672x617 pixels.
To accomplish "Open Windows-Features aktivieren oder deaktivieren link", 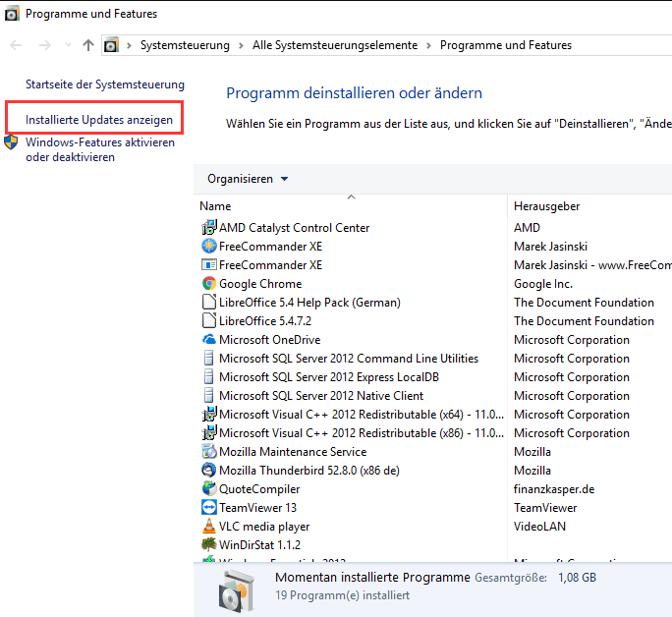I will click(x=100, y=149).
